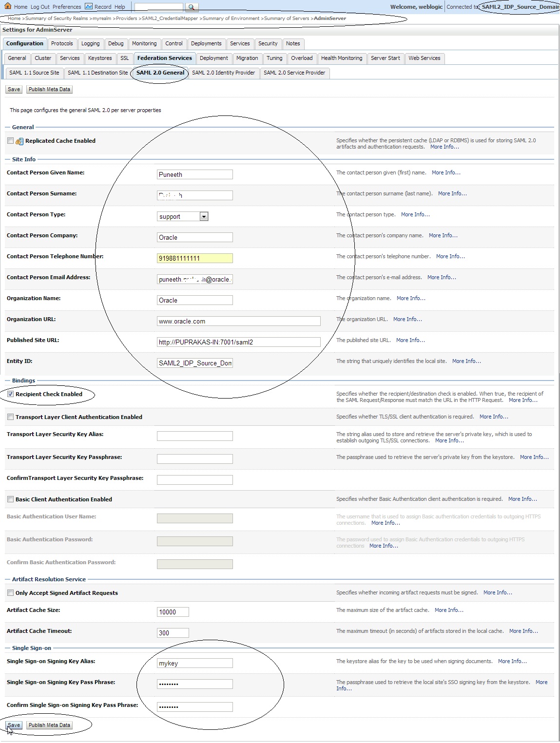Switch to SAML 2.0 Identity Provider tab

pyautogui.click(x=223, y=73)
